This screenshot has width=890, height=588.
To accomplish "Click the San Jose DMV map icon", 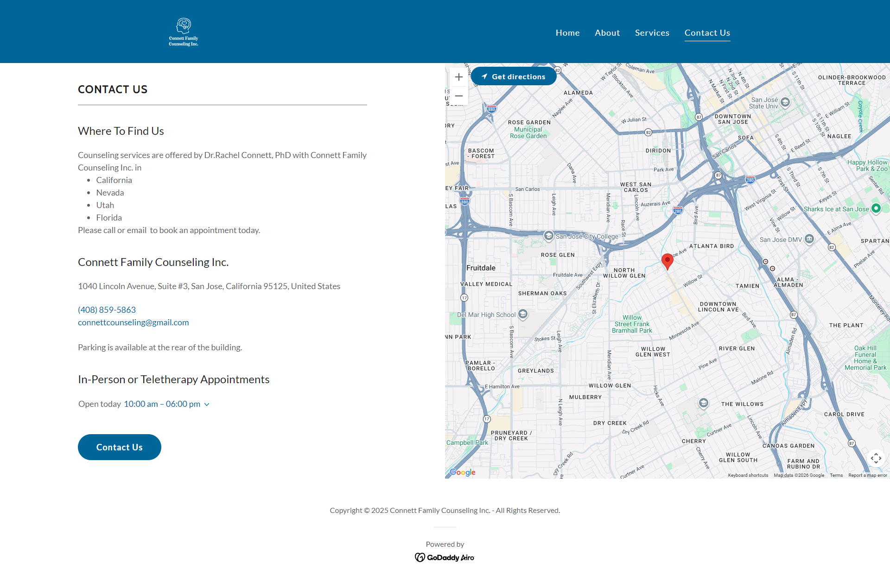I will [809, 239].
